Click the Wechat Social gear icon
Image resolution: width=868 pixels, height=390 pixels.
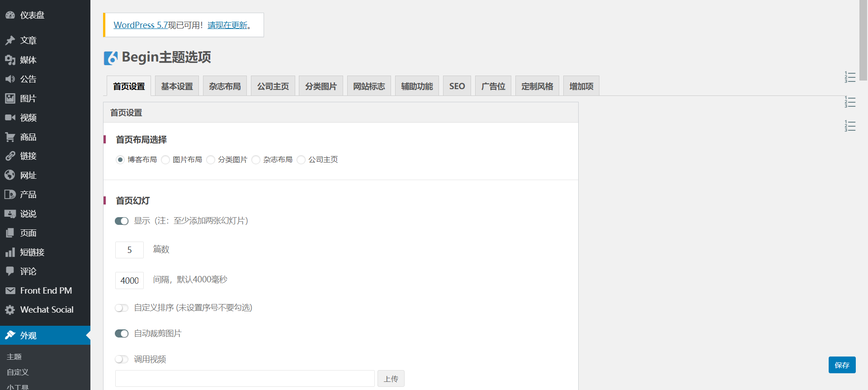point(10,309)
